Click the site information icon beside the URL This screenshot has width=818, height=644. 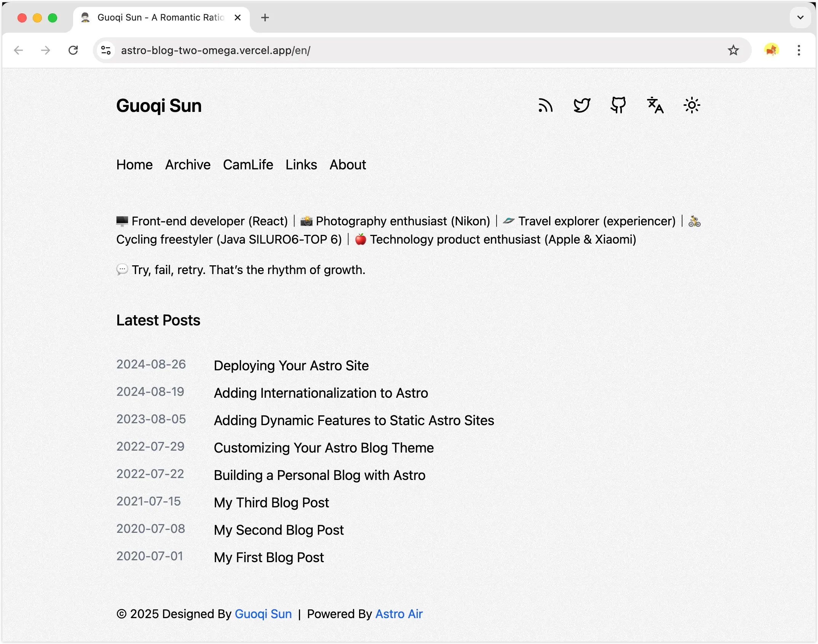105,50
